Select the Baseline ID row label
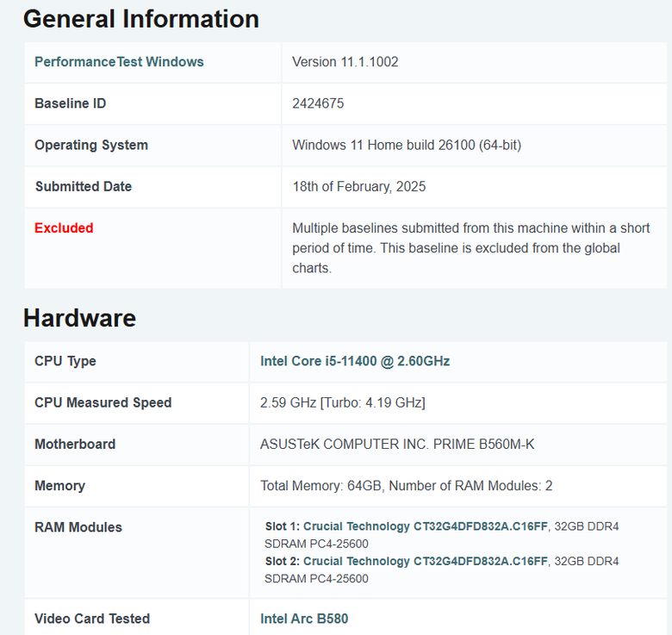The height and width of the screenshot is (635, 672). pos(71,103)
